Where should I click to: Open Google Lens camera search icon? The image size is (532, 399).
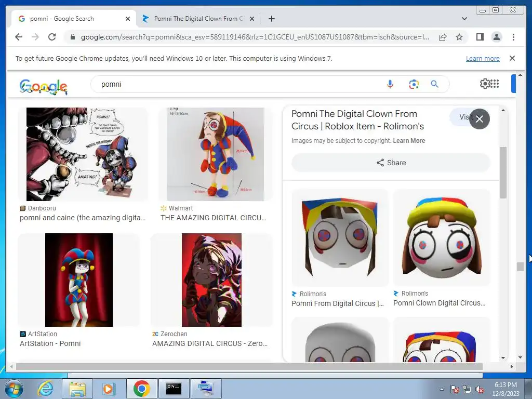tap(414, 84)
